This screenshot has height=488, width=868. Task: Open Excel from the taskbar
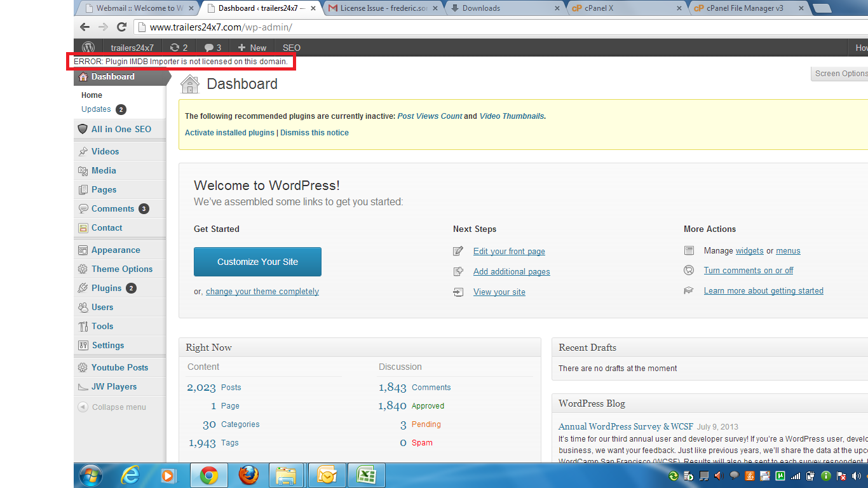tap(366, 475)
